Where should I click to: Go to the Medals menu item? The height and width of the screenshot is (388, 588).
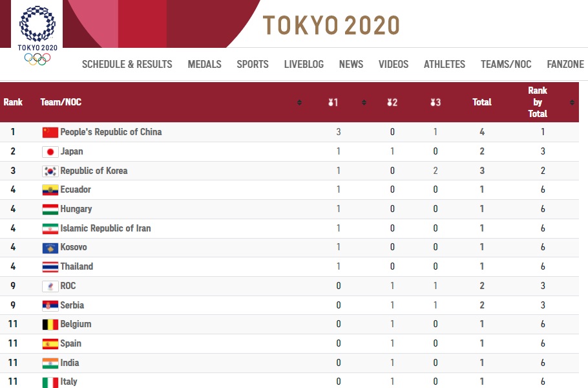[x=205, y=64]
